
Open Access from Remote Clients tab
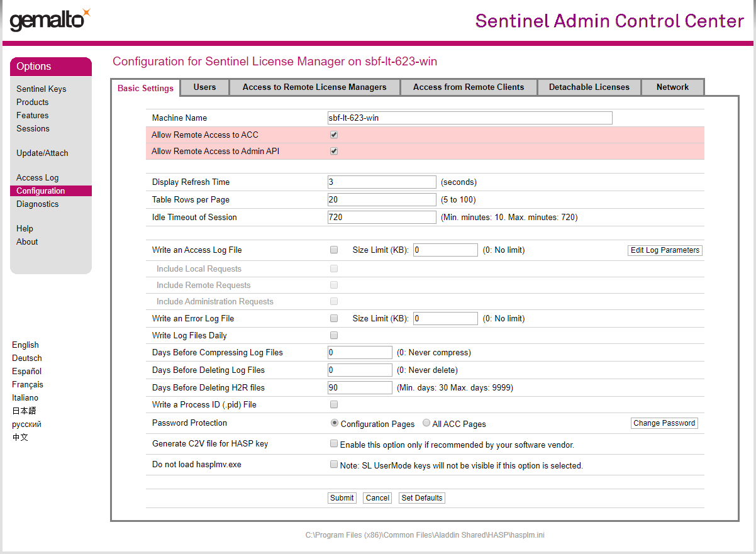(468, 87)
